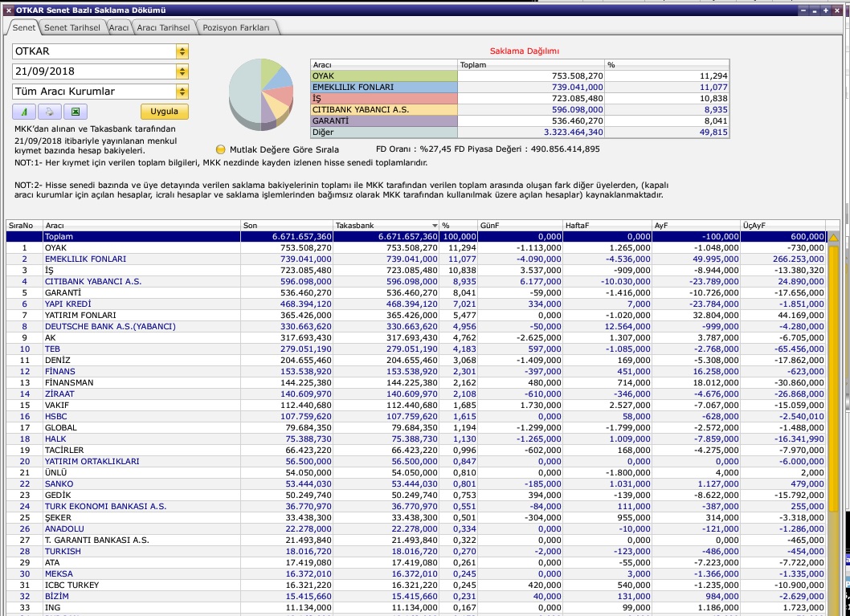Viewport: 850px width, 616px height.
Task: Select the TEB row
Action: (416, 349)
